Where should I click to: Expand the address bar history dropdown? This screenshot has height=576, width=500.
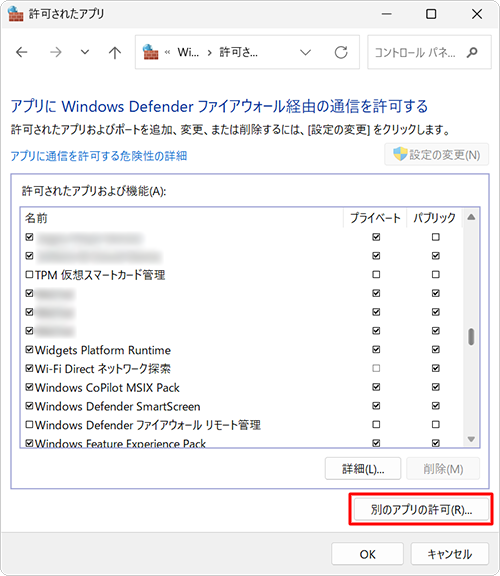pyautogui.click(x=305, y=53)
